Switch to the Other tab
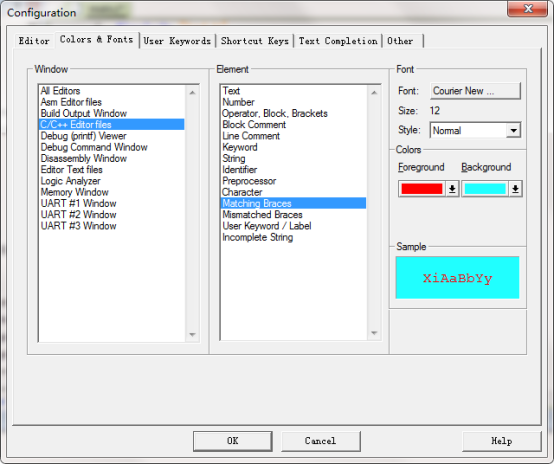Image resolution: width=554 pixels, height=464 pixels. [x=402, y=41]
